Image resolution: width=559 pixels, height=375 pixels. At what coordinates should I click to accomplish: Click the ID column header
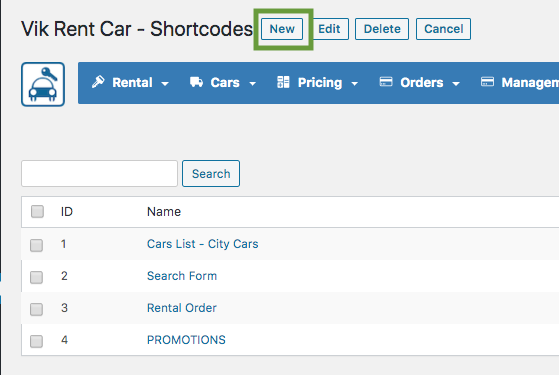[x=67, y=212]
